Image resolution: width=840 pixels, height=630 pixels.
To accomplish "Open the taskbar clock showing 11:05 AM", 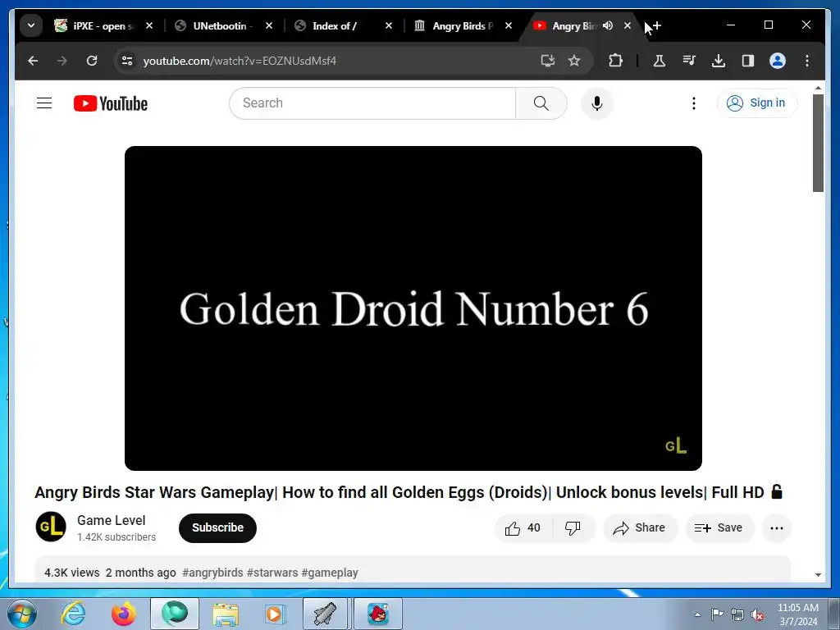I will click(797, 614).
